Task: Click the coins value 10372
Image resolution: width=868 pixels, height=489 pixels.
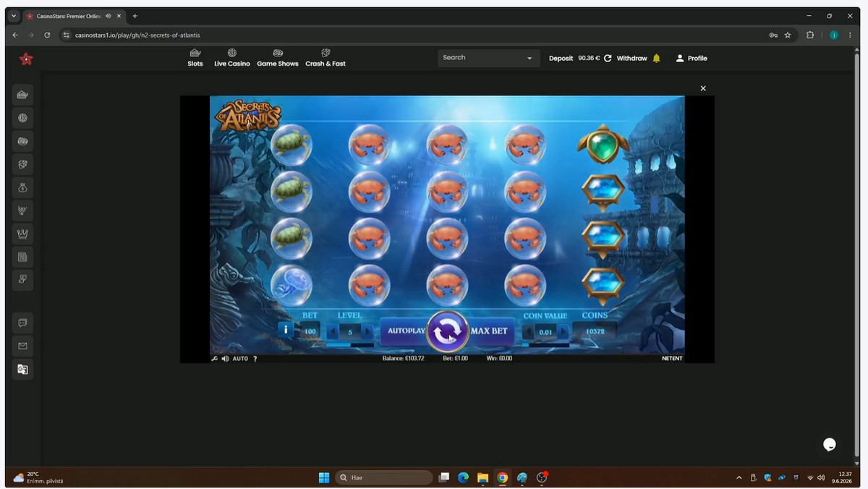Action: (x=595, y=331)
